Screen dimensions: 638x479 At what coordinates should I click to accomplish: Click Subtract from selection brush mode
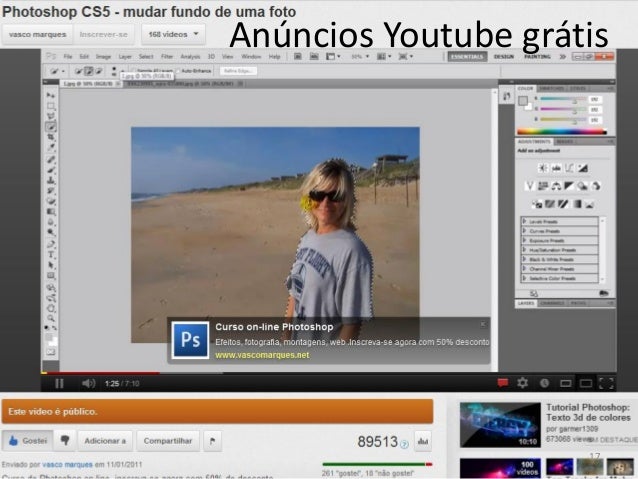click(x=98, y=71)
